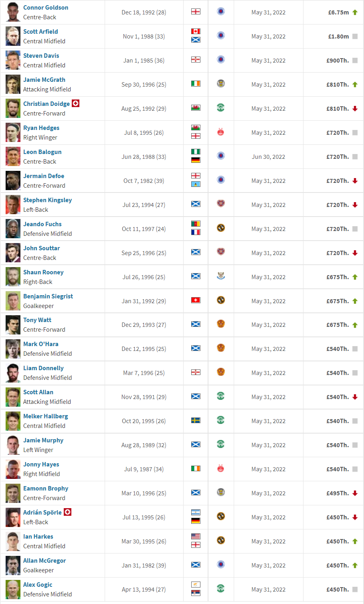Click Leon Balogun's player photo

click(x=13, y=156)
